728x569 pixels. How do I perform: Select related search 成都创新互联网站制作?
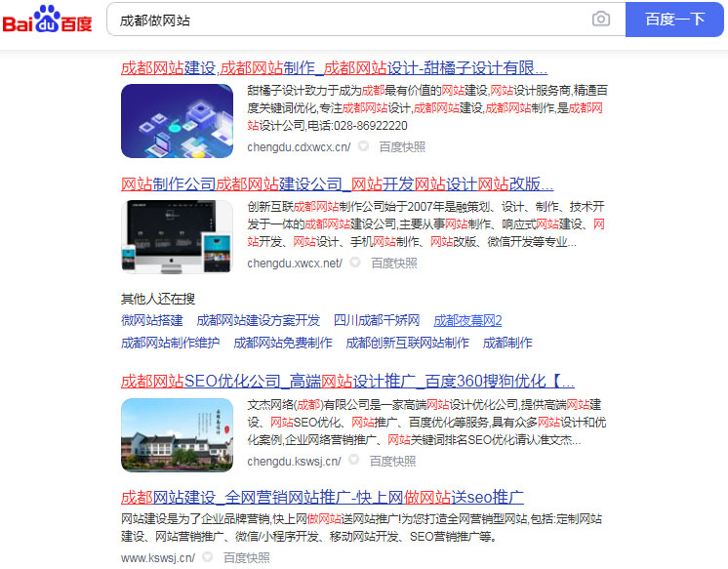408,343
